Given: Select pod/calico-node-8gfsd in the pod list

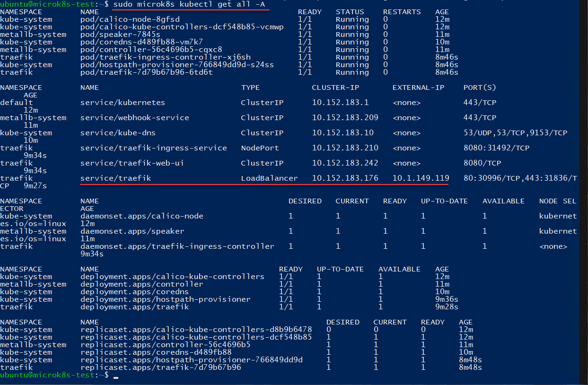Looking at the screenshot, I should tap(130, 19).
